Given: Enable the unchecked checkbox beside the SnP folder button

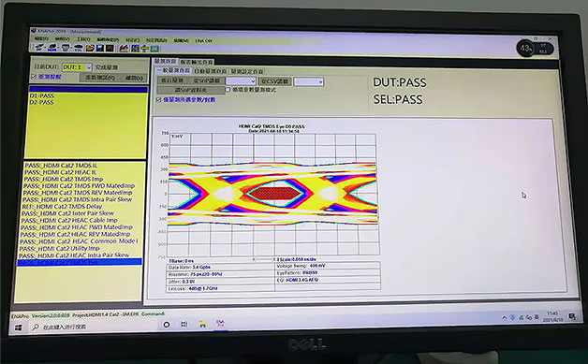Looking at the screenshot, I should (228, 90).
